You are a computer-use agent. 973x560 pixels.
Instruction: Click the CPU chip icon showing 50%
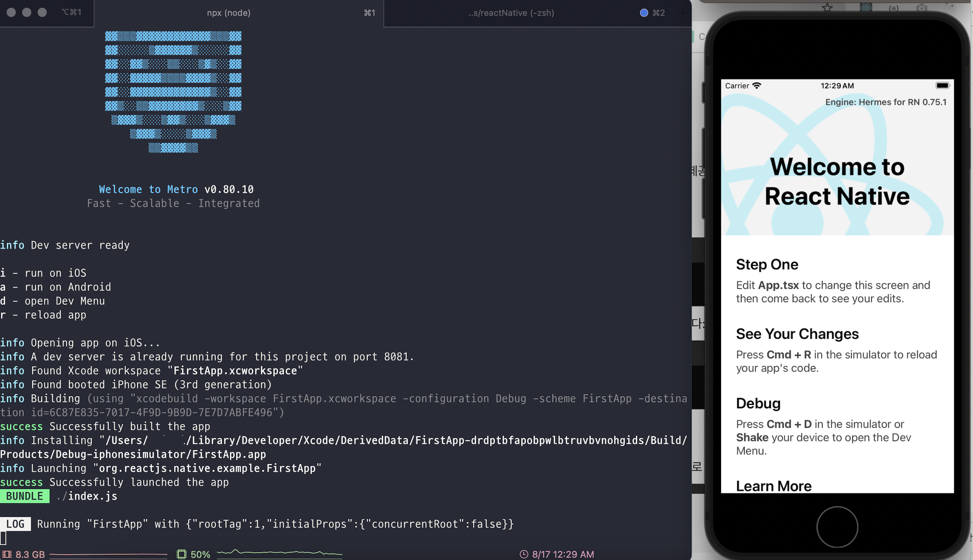tap(181, 554)
